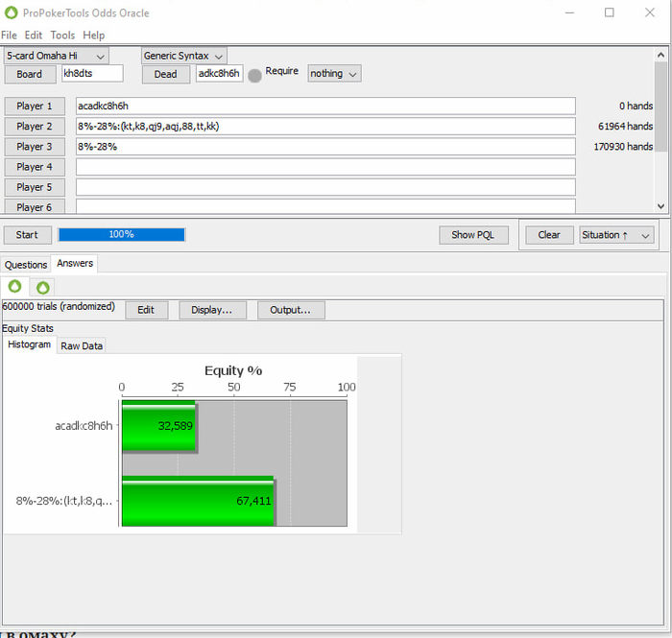
Task: Click the '61964 hands' count text
Action: click(x=626, y=127)
